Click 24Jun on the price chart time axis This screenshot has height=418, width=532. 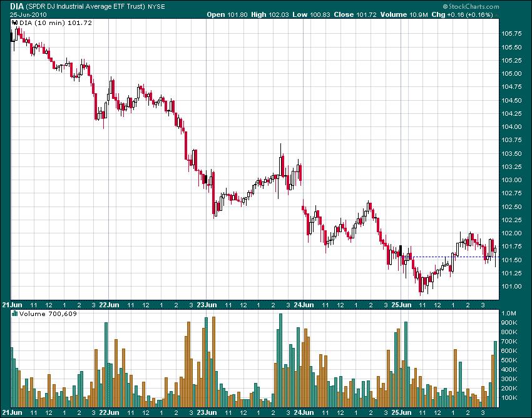[x=304, y=305]
